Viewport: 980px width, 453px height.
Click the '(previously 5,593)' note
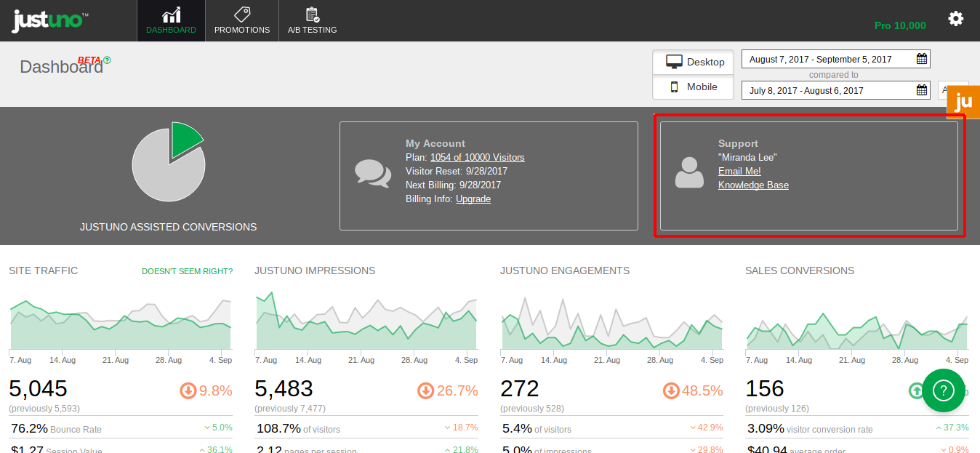point(44,409)
